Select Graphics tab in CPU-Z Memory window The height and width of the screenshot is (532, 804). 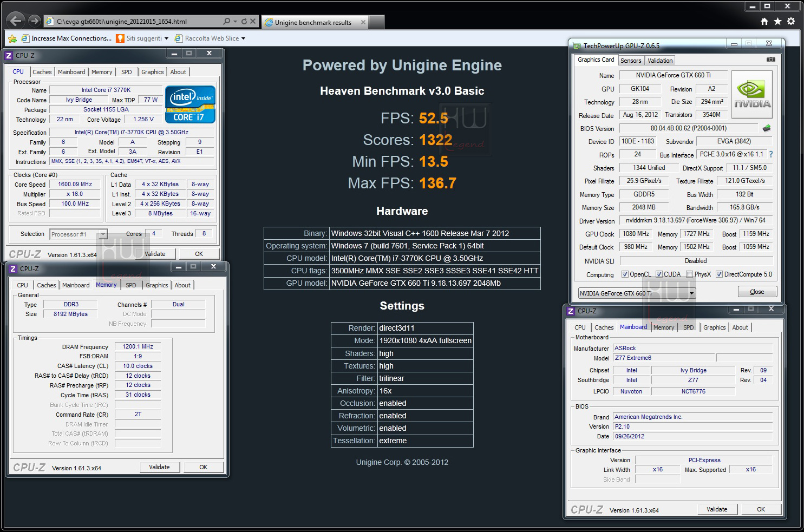click(x=157, y=285)
